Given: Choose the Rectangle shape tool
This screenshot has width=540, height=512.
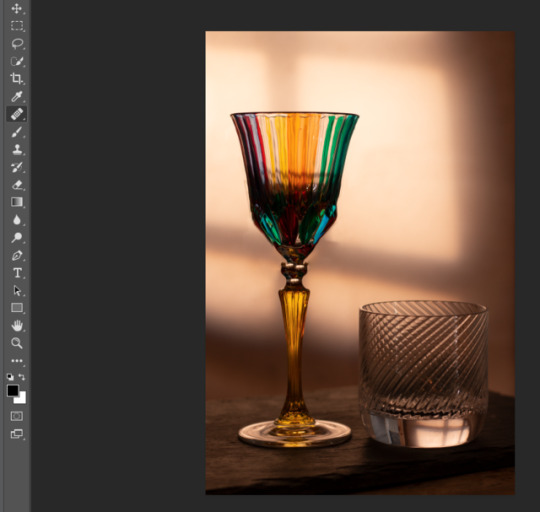Looking at the screenshot, I should coord(17,307).
